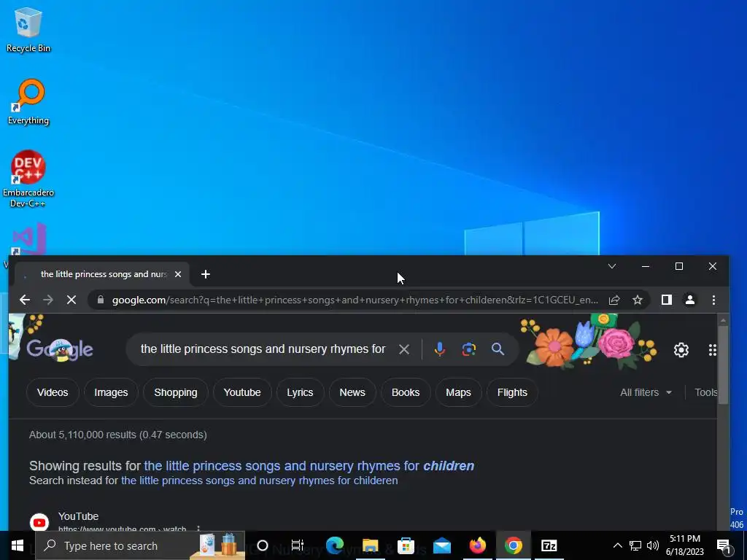Go back using Chrome's back arrow
Viewport: 747px width, 560px height.
[25, 300]
